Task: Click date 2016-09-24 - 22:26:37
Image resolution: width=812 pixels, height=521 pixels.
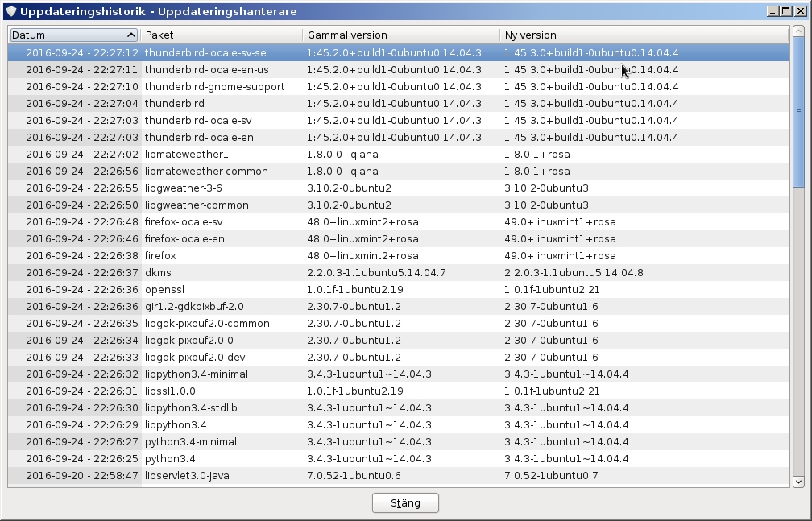Action: click(x=82, y=272)
